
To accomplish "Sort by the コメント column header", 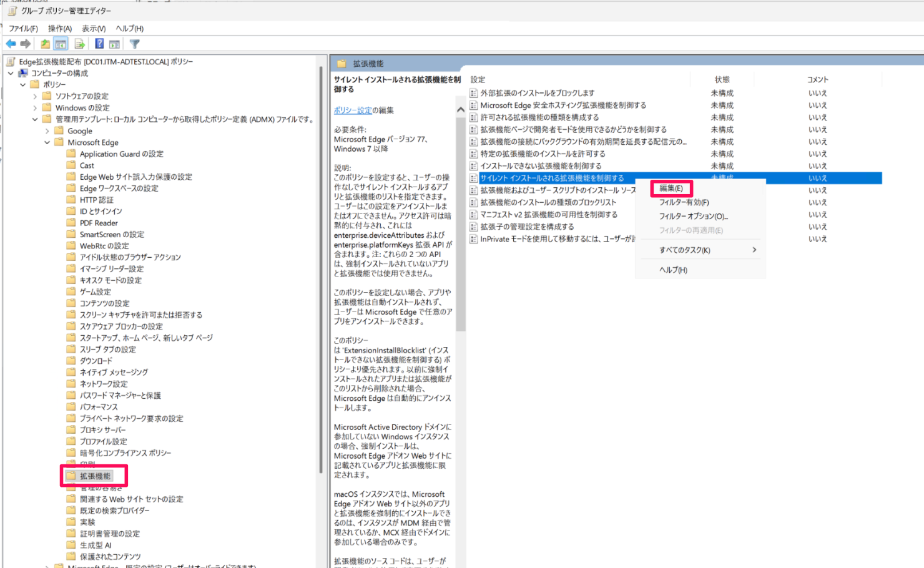I will [817, 80].
